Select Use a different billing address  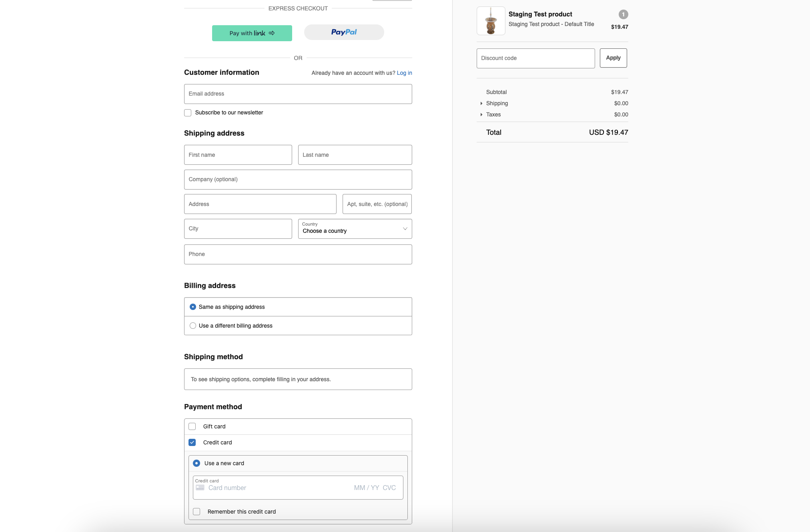[193, 325]
